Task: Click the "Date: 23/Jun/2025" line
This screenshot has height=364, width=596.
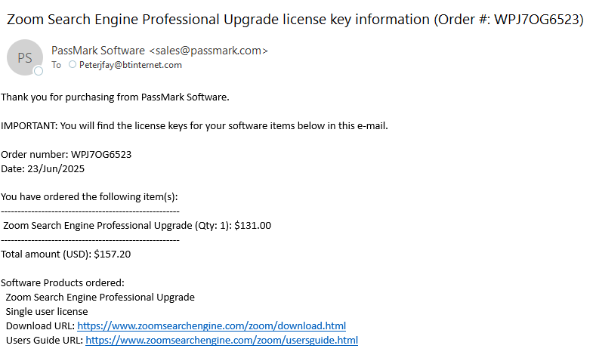Action: (43, 169)
